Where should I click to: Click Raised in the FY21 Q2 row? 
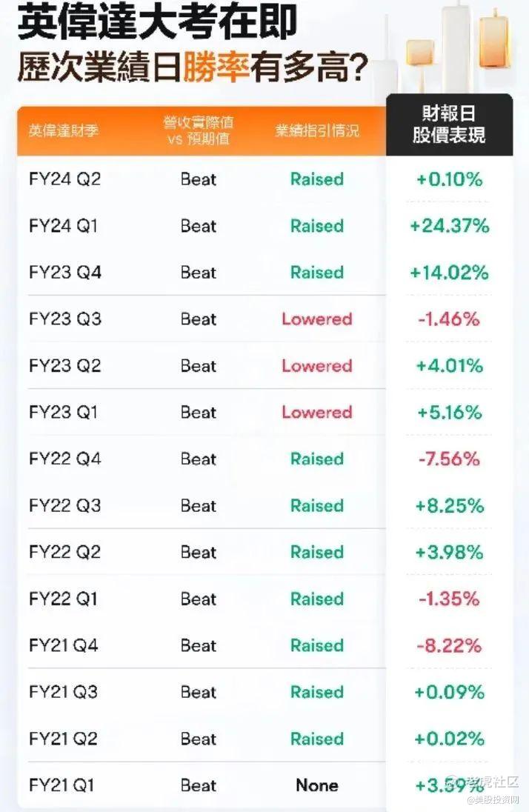tap(316, 739)
